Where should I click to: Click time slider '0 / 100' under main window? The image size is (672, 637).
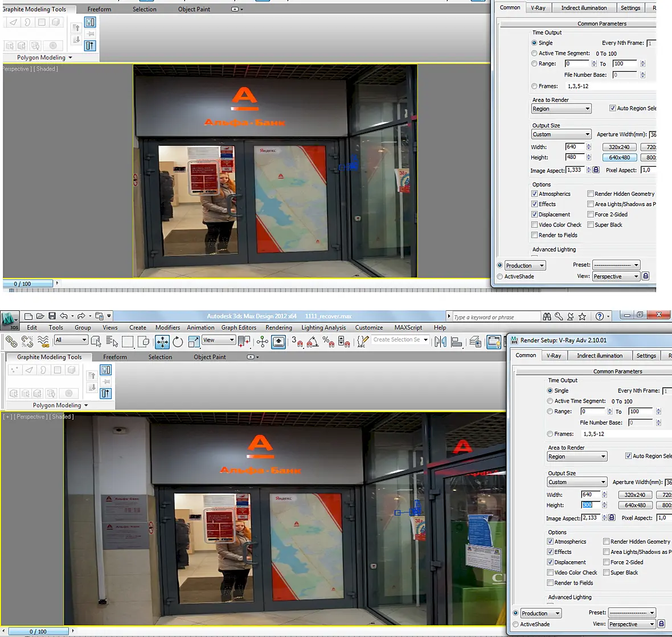coord(38,631)
